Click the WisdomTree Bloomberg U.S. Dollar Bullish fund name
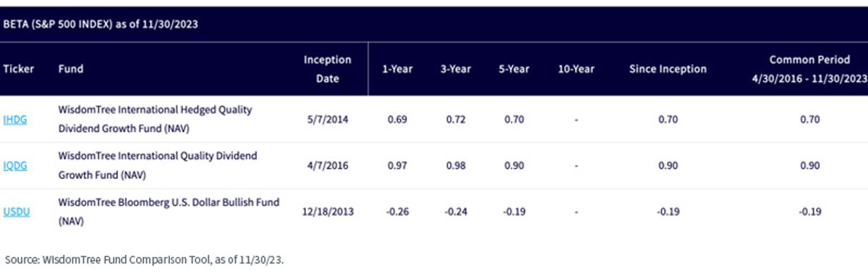The width and height of the screenshot is (868, 273). click(x=169, y=212)
